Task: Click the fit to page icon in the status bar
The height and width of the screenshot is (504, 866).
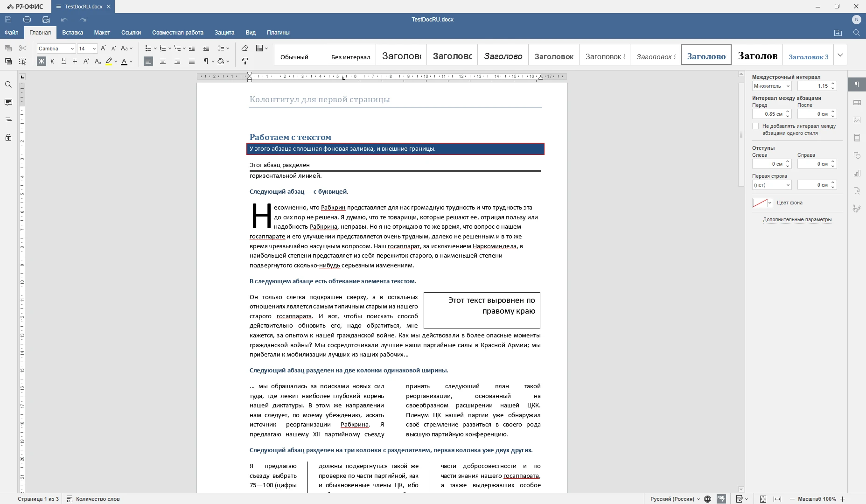Action: point(763,499)
